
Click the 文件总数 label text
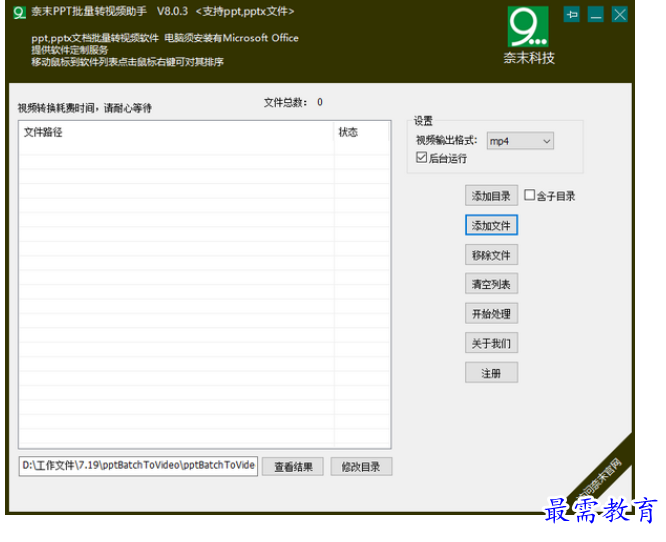(x=285, y=102)
